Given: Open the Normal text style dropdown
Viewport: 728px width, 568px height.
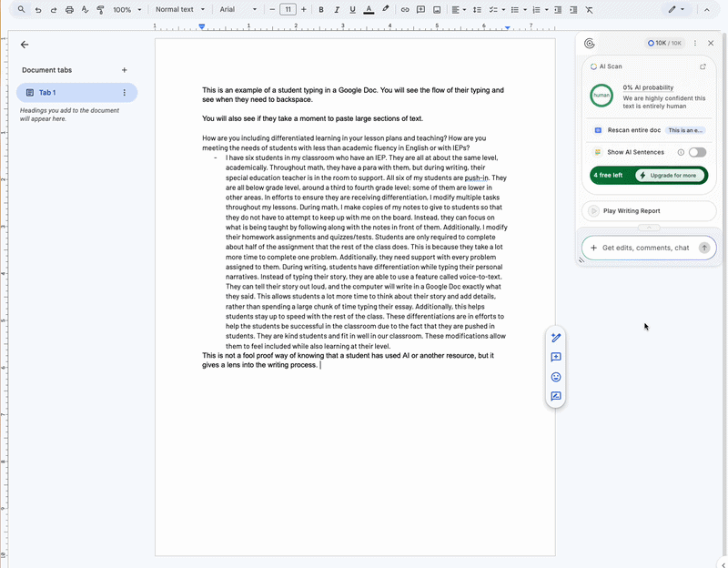Looking at the screenshot, I should [179, 9].
